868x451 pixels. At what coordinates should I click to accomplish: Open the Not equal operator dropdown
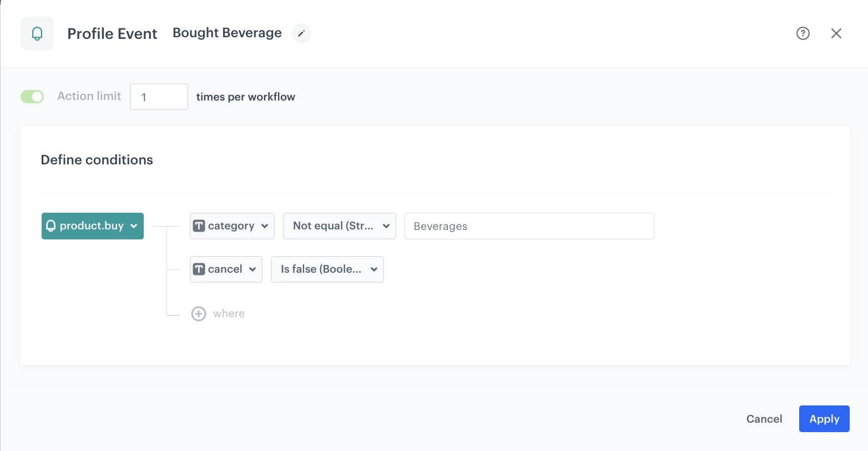pos(386,225)
